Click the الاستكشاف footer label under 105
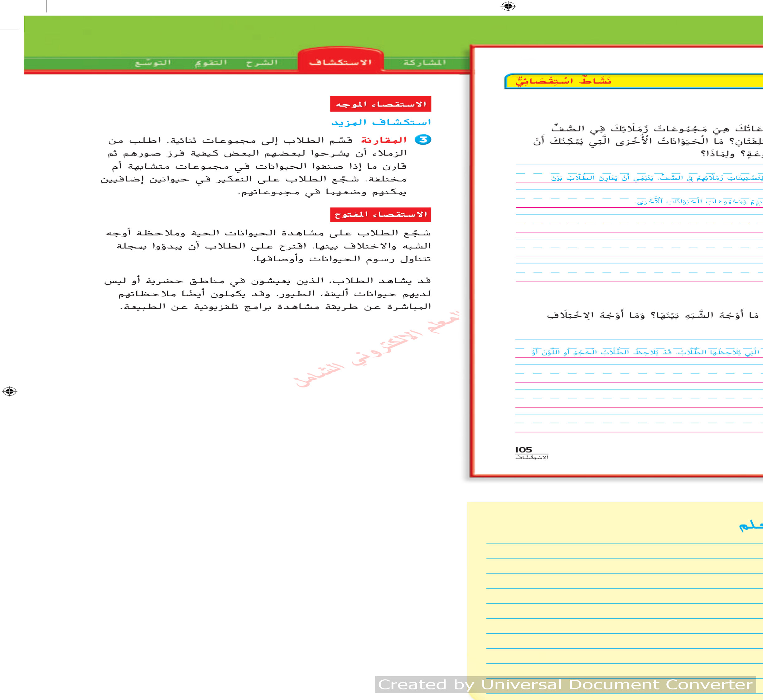 pos(532,457)
